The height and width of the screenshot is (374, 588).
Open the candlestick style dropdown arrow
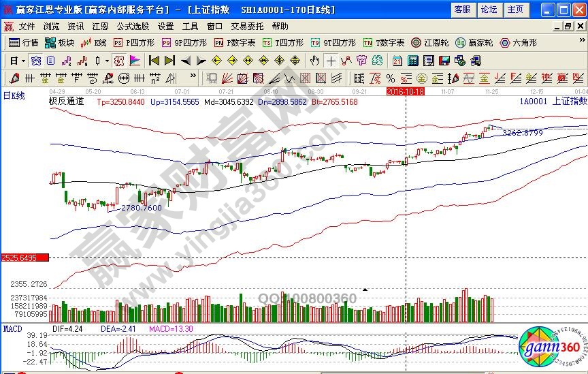pyautogui.click(x=107, y=60)
